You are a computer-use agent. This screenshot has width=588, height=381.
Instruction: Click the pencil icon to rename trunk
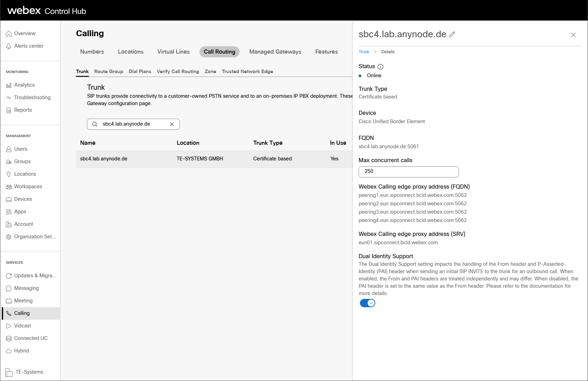tap(452, 34)
